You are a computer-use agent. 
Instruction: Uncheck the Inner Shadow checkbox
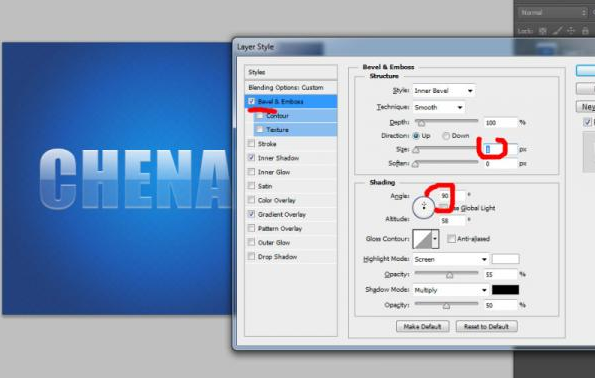click(x=251, y=158)
